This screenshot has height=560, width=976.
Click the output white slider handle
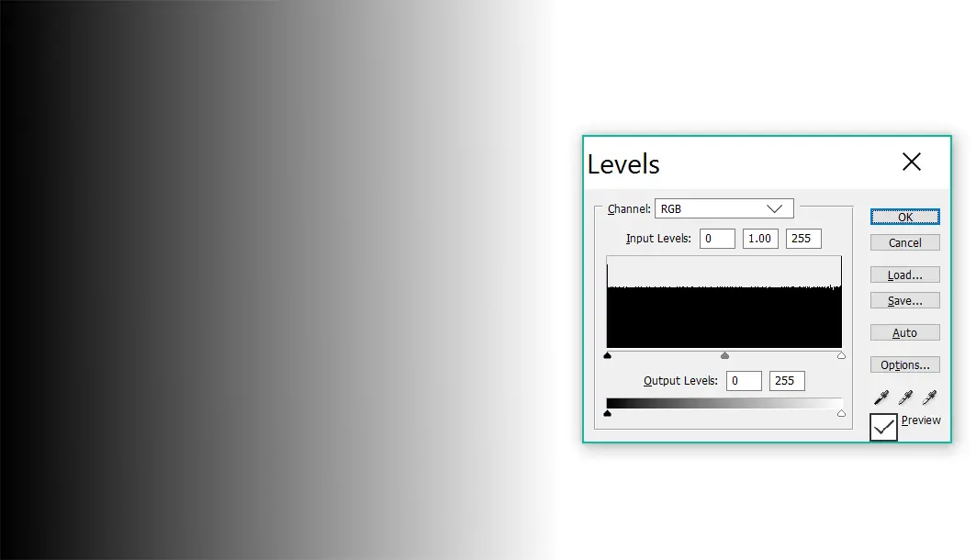pyautogui.click(x=842, y=413)
